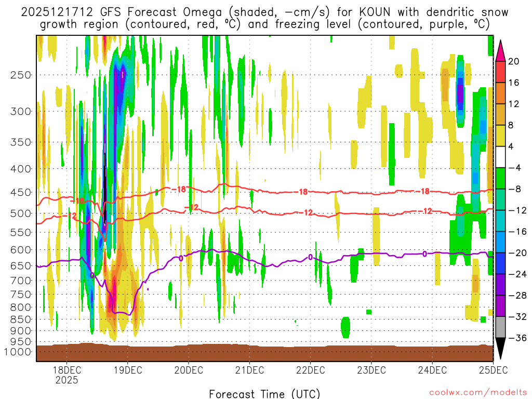Click the 500 pressure level label
The image size is (532, 399).
click(x=21, y=214)
